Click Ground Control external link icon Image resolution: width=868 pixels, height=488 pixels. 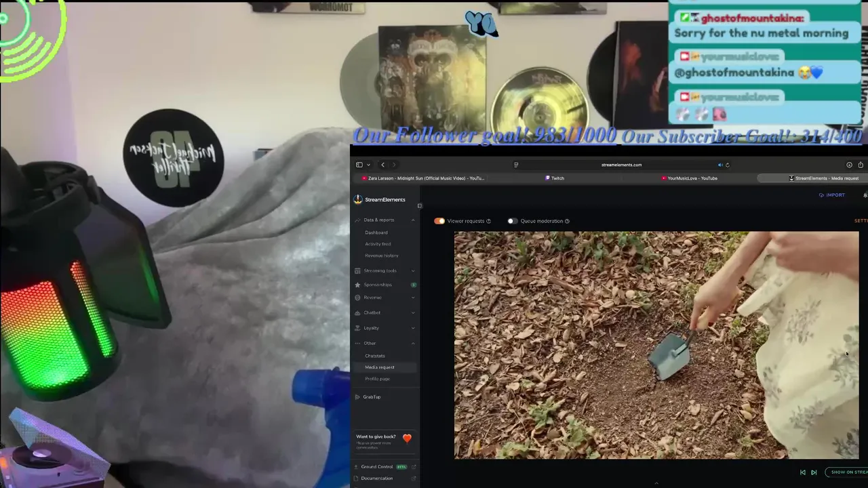(414, 467)
